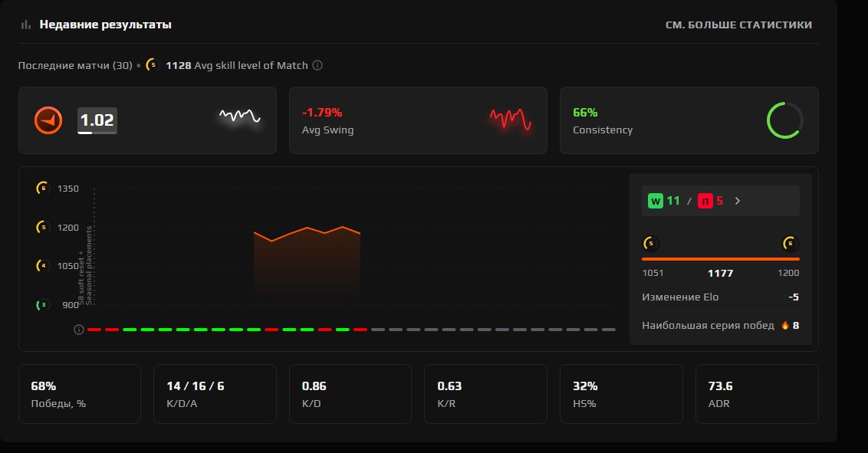This screenshot has height=453, width=868.
Task: Click the red П losses badge
Action: coord(705,201)
